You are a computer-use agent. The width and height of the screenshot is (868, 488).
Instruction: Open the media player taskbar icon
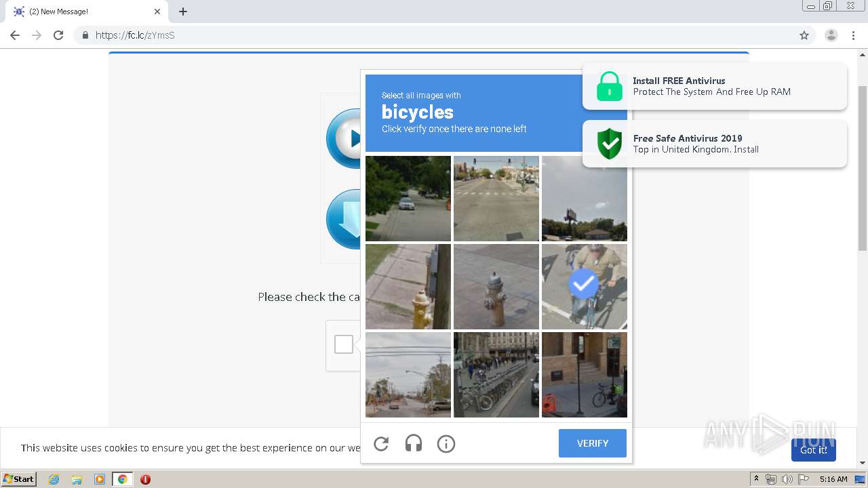pyautogui.click(x=100, y=479)
